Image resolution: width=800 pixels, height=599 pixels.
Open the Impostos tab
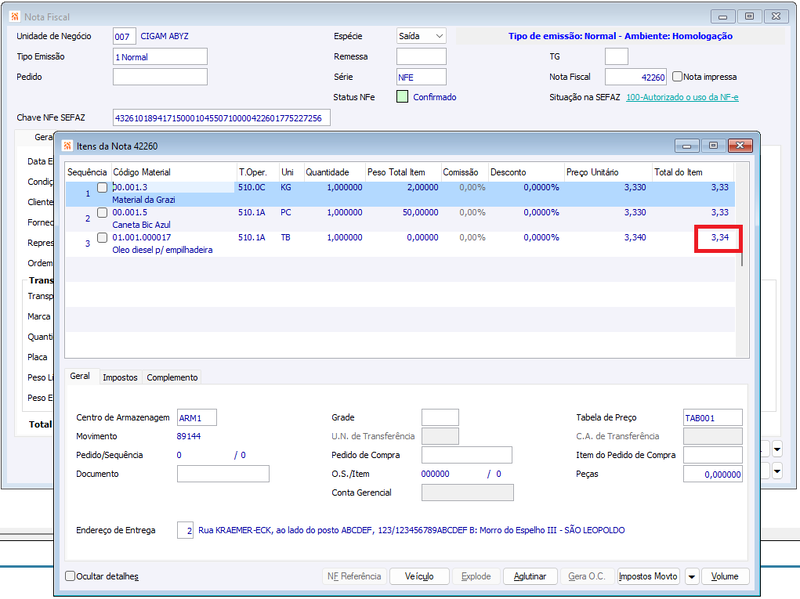(x=120, y=378)
